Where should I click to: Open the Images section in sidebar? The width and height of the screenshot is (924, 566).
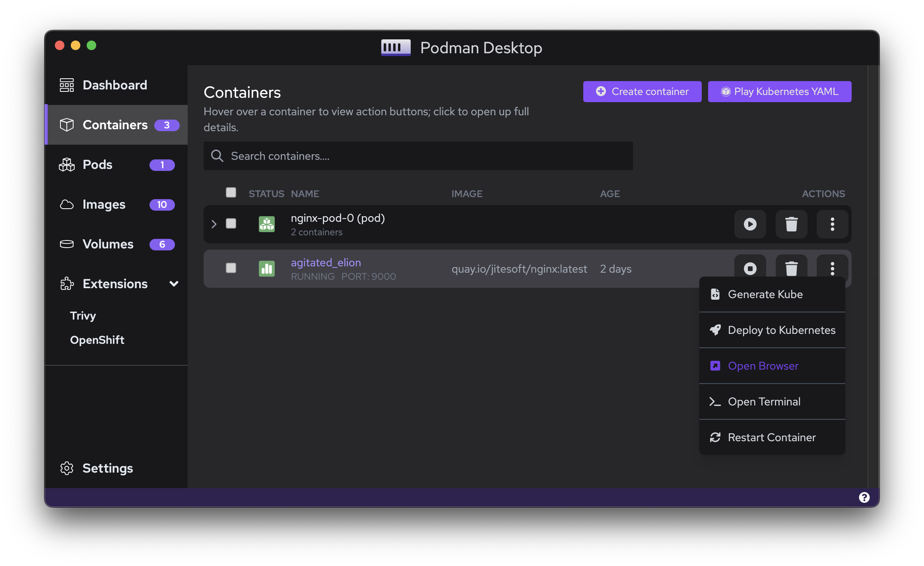pos(104,205)
